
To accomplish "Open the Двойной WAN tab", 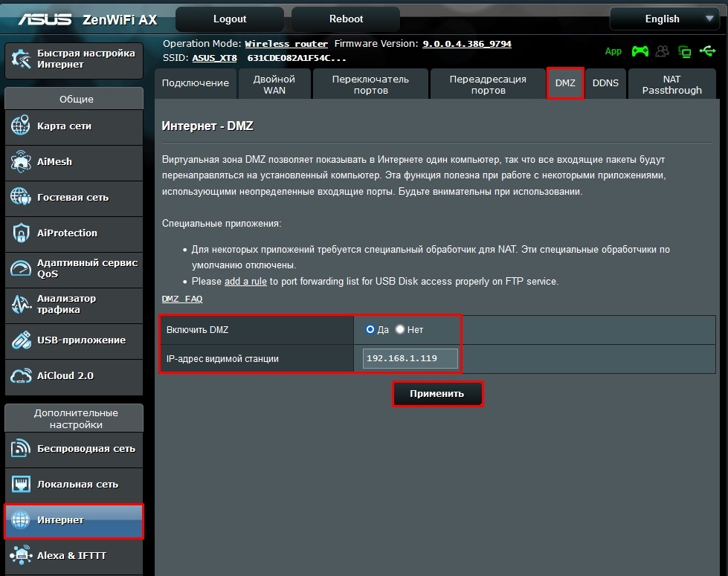I will (274, 85).
